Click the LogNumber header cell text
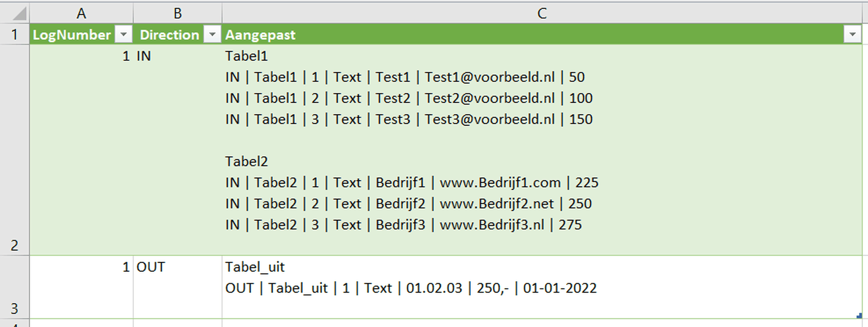This screenshot has height=327, width=868. 72,35
